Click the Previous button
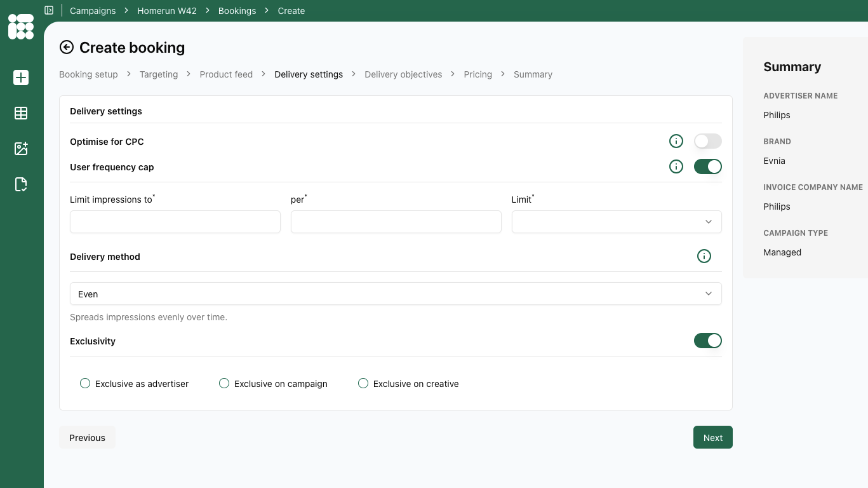868x488 pixels. click(87, 437)
